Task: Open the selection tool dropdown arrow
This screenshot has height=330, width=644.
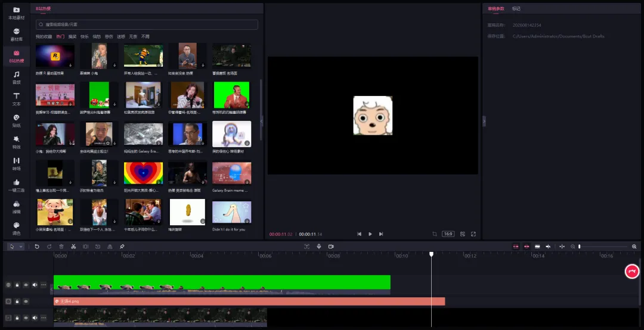Action: pyautogui.click(x=21, y=247)
